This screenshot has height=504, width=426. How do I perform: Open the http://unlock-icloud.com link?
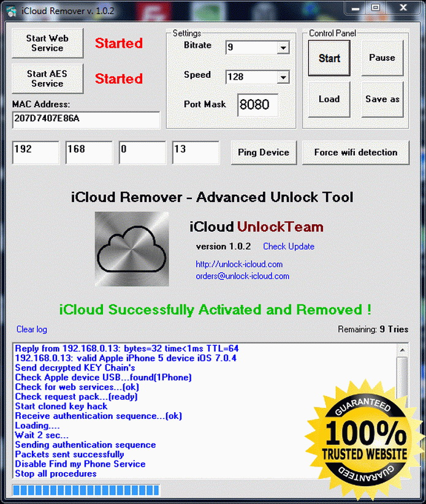coord(239,264)
